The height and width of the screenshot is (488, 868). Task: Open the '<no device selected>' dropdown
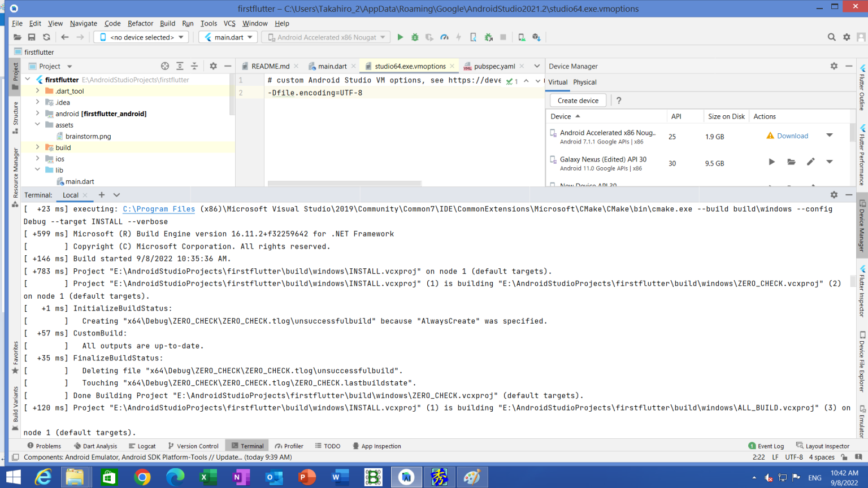[x=142, y=37]
